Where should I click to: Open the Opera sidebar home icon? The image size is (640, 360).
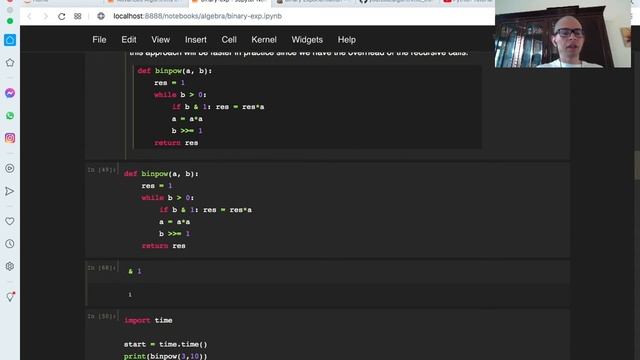(x=10, y=40)
